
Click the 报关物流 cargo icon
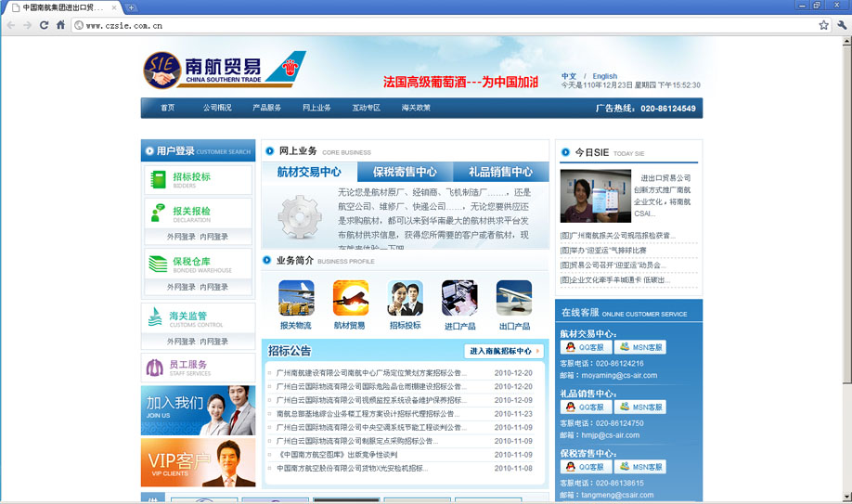(296, 298)
